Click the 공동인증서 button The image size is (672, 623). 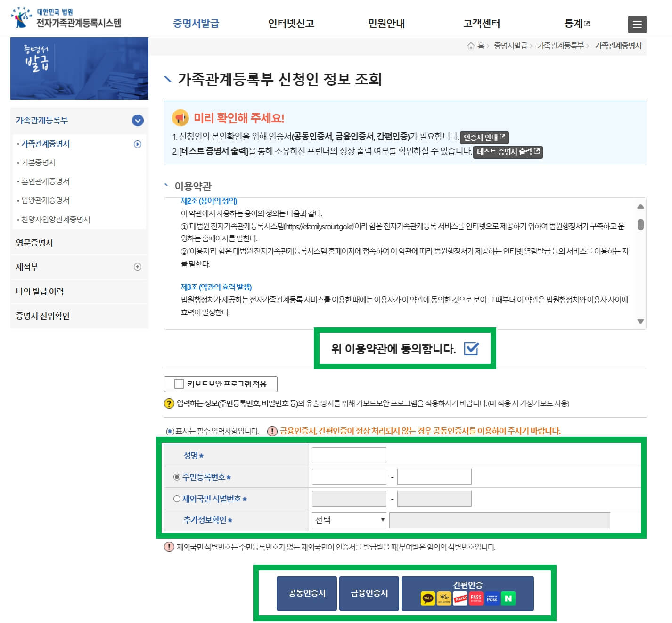(x=306, y=593)
